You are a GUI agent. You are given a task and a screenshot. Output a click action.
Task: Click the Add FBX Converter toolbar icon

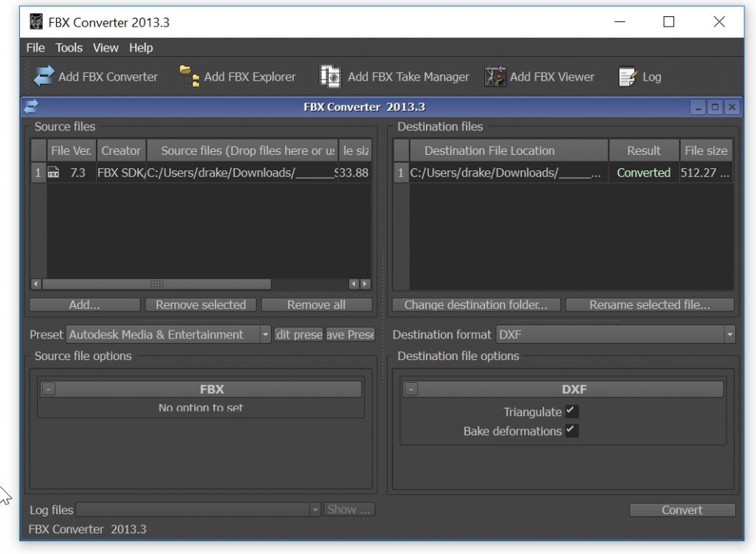[44, 76]
